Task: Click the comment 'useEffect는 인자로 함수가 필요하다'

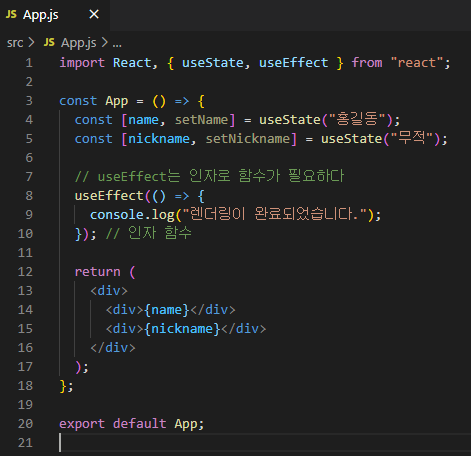Action: (209, 176)
